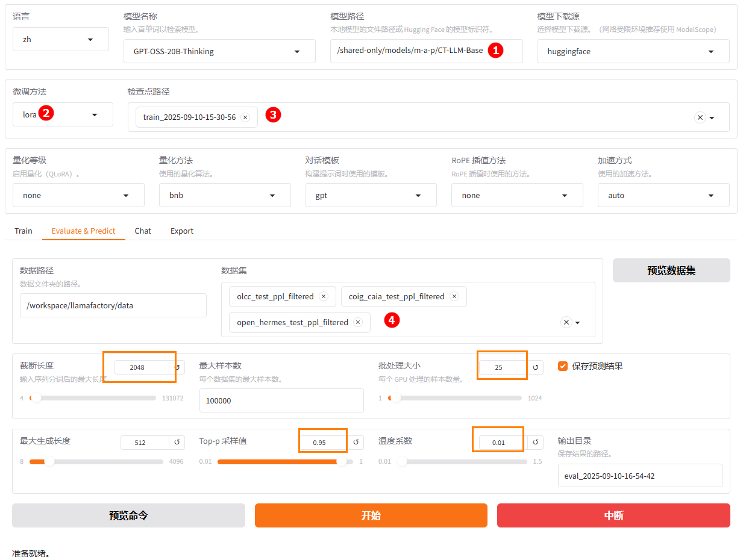The image size is (746, 560).
Task: Click the Top-p 采样值 slider handle
Action: click(342, 462)
